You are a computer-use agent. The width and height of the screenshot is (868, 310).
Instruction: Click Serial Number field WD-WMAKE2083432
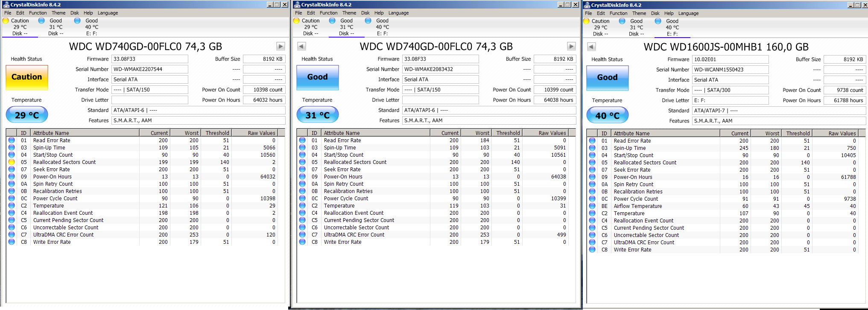point(440,69)
